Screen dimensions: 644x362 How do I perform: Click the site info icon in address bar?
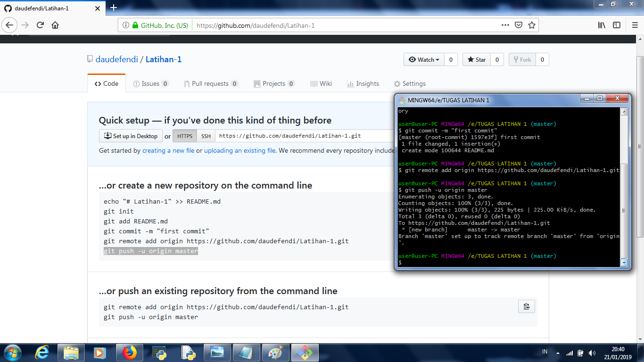point(126,25)
